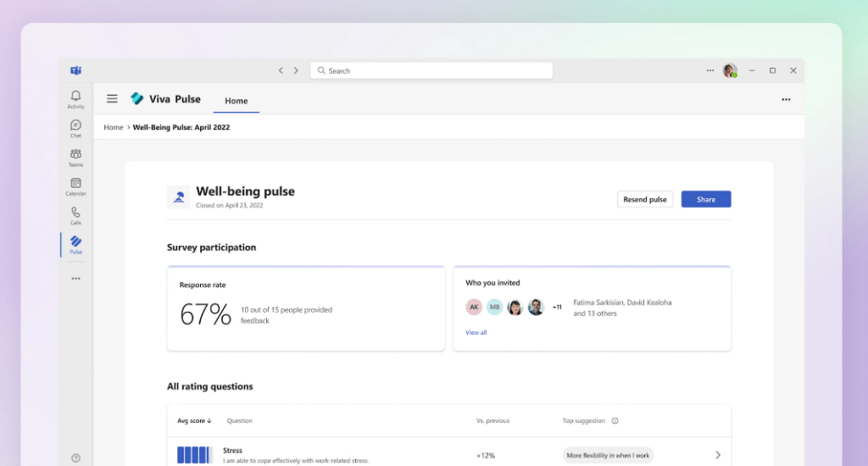Screen dimensions: 868x466
Task: Click the Viva Pulse logo icon
Action: (137, 98)
